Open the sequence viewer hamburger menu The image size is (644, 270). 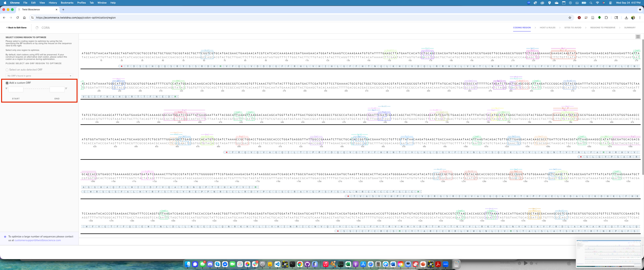coord(638,37)
